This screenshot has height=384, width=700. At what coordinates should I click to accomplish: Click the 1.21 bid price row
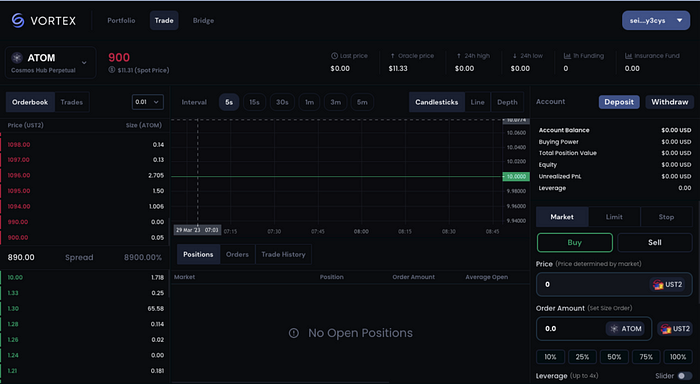(x=85, y=371)
